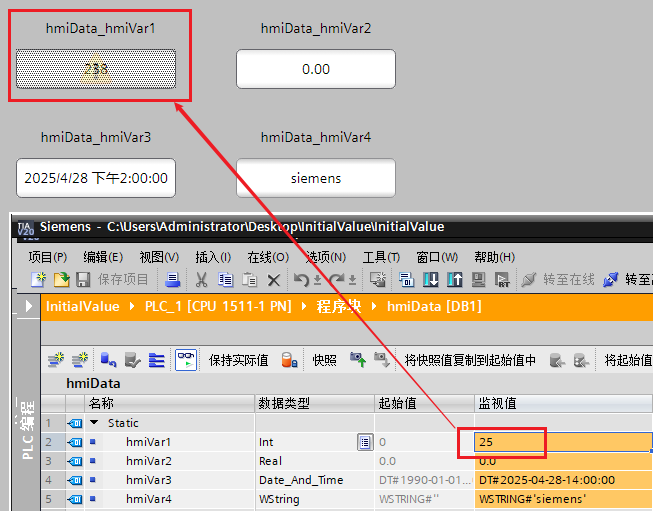
Task: Click the 快照 snapshot button
Action: pos(324,360)
